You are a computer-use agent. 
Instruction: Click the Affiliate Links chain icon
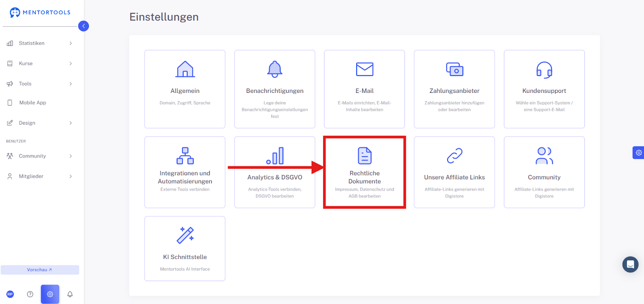pos(454,156)
